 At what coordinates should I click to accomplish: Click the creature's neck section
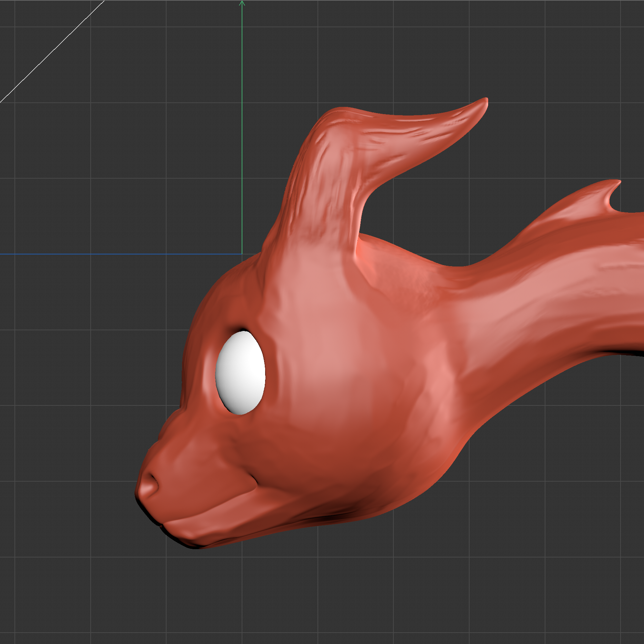coord(552,310)
